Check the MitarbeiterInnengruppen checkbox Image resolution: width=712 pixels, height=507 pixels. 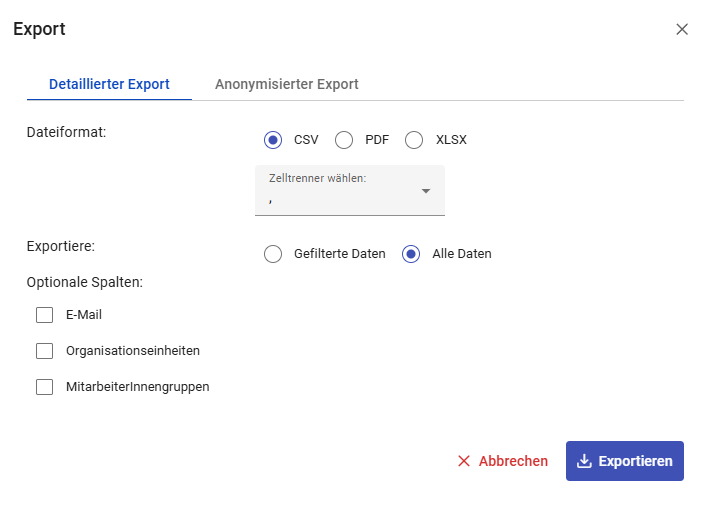pos(44,387)
